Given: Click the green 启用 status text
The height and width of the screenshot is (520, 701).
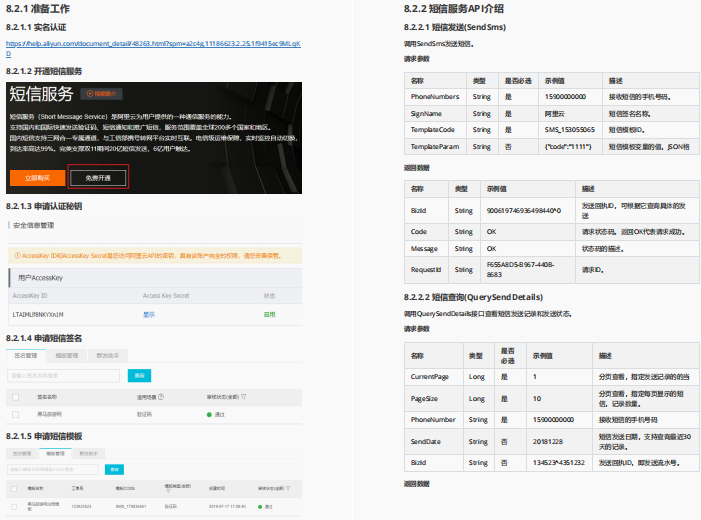Looking at the screenshot, I should pyautogui.click(x=270, y=315).
